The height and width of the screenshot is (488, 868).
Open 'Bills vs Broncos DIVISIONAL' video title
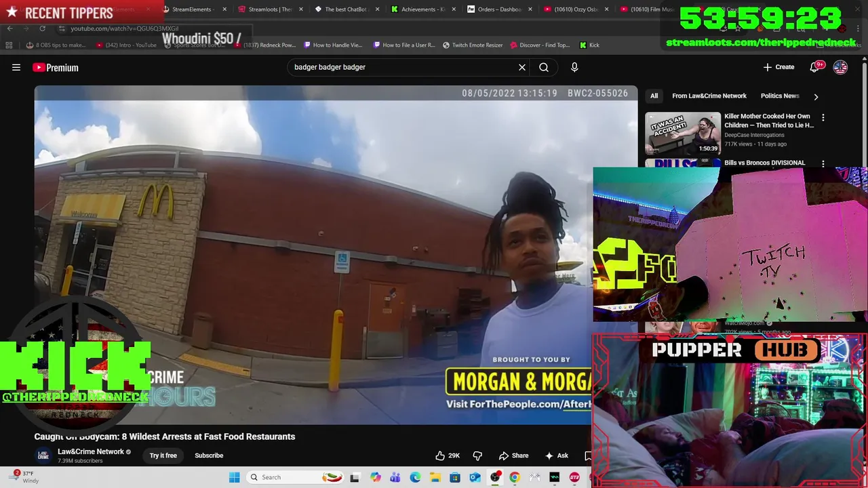(765, 163)
